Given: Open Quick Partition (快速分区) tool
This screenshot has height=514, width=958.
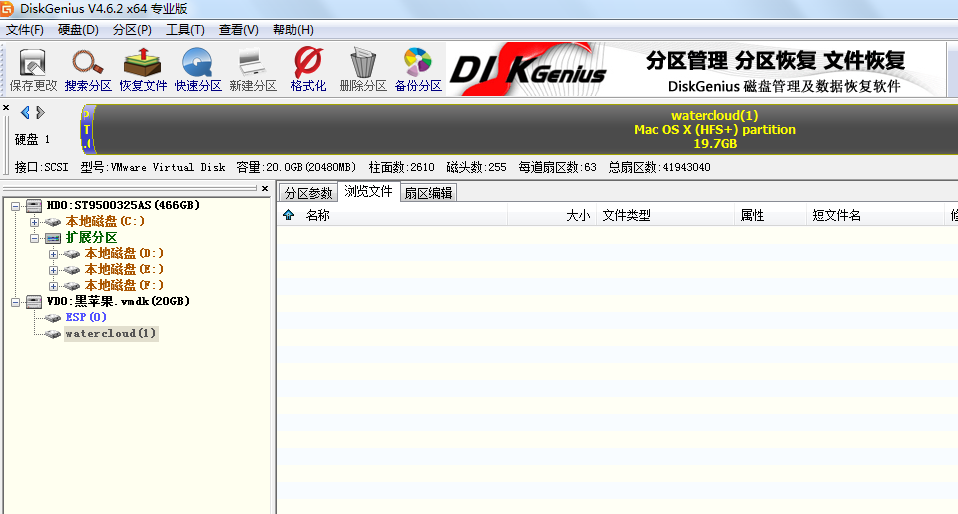Looking at the screenshot, I should coord(198,70).
